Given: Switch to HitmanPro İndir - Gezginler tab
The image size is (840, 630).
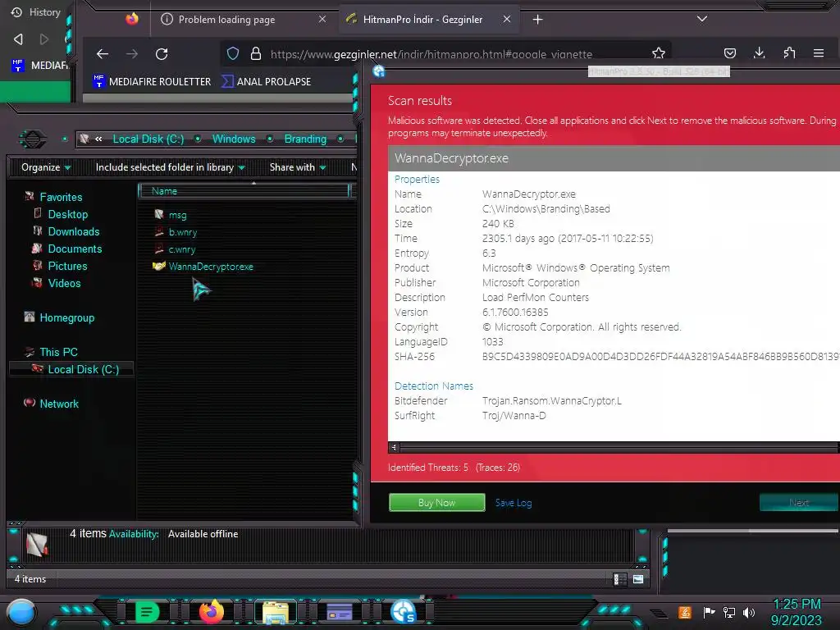Looking at the screenshot, I should click(428, 20).
